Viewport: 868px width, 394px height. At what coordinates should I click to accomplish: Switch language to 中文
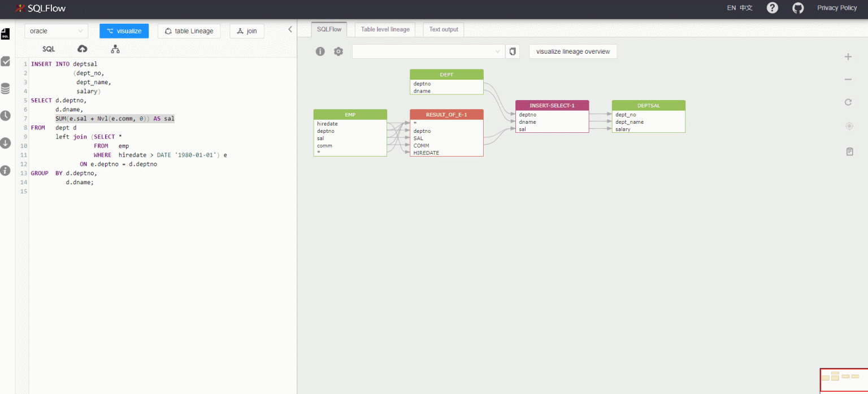747,8
